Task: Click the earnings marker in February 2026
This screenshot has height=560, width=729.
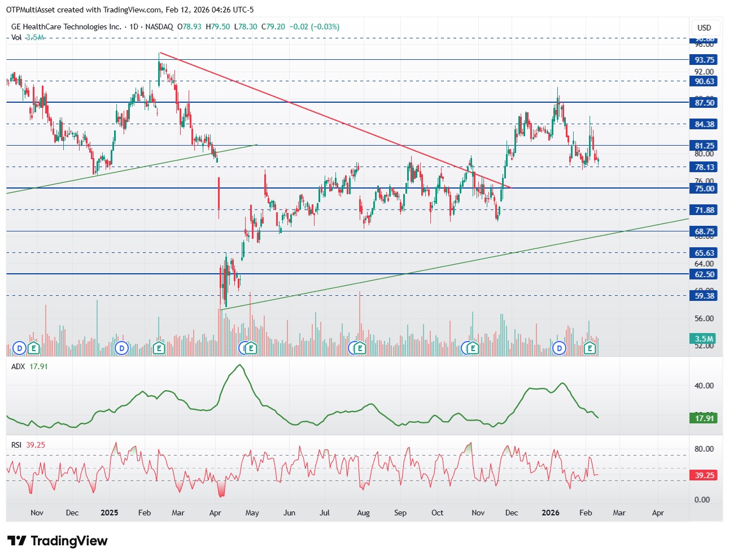Action: tap(590, 348)
